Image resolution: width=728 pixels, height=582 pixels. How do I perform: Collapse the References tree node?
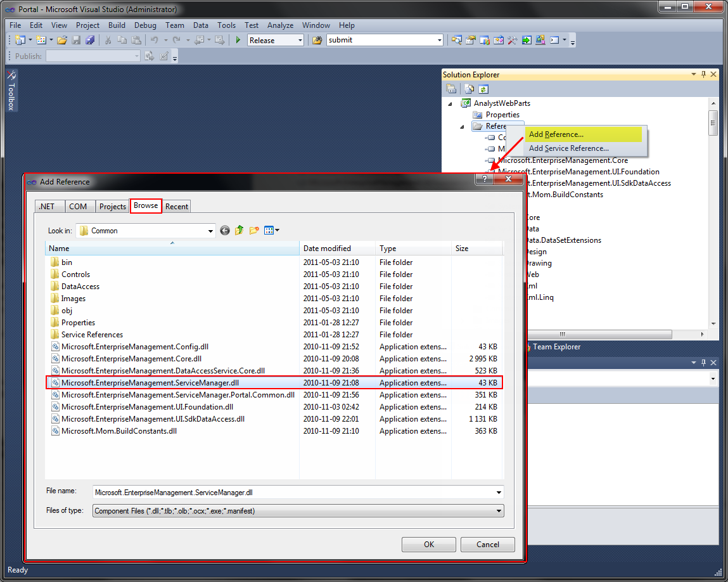coord(462,126)
